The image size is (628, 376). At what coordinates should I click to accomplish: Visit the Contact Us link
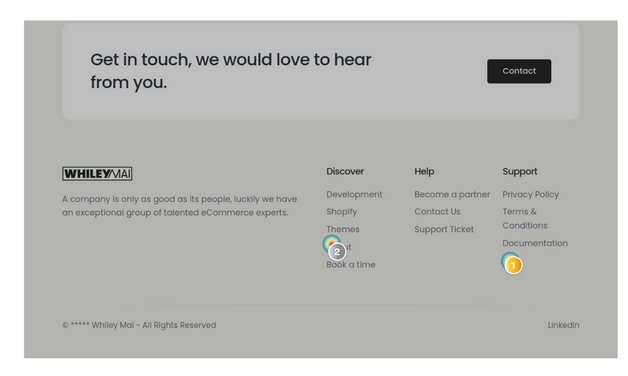pyautogui.click(x=437, y=212)
